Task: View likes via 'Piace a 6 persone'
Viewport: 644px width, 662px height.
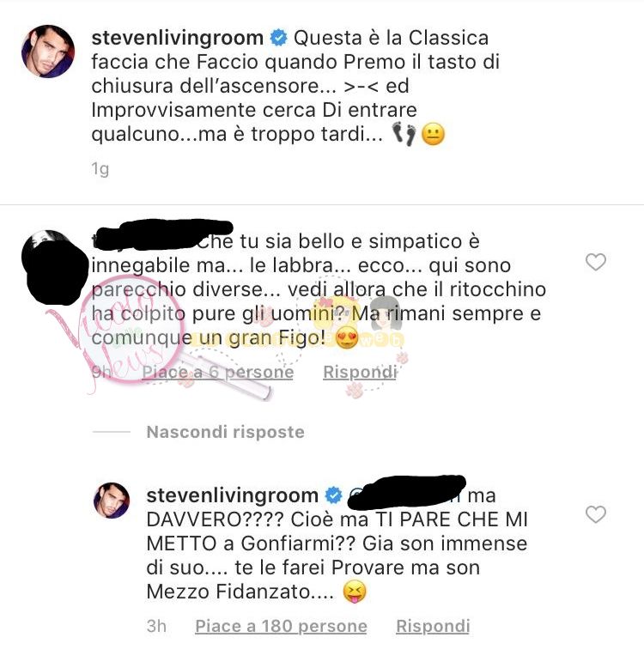Action: tap(217, 372)
